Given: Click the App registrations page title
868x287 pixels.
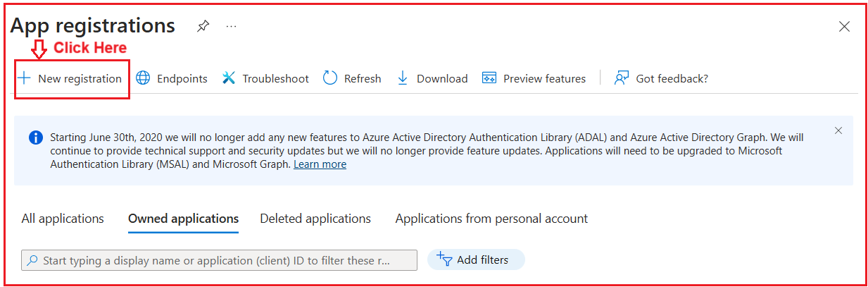Looking at the screenshot, I should [x=93, y=26].
